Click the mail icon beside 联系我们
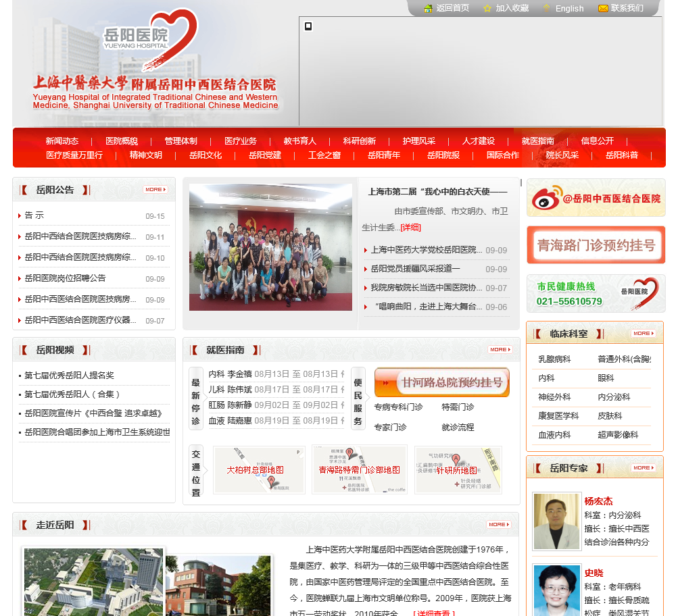The width and height of the screenshot is (678, 616). [x=603, y=8]
